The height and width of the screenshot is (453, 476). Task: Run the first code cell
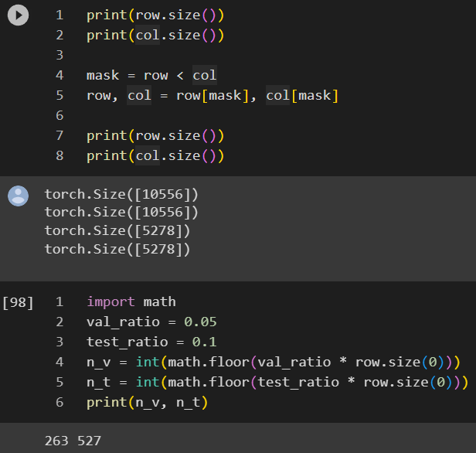[x=18, y=15]
